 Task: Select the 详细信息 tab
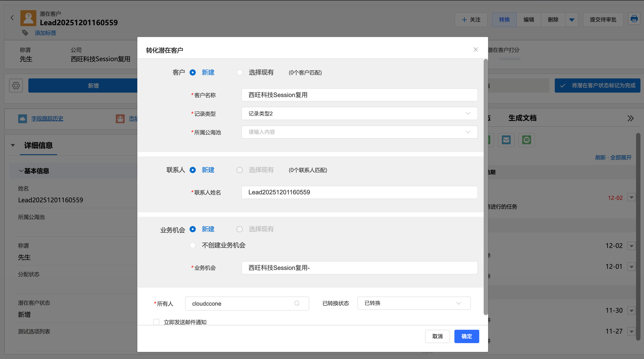[x=38, y=145]
